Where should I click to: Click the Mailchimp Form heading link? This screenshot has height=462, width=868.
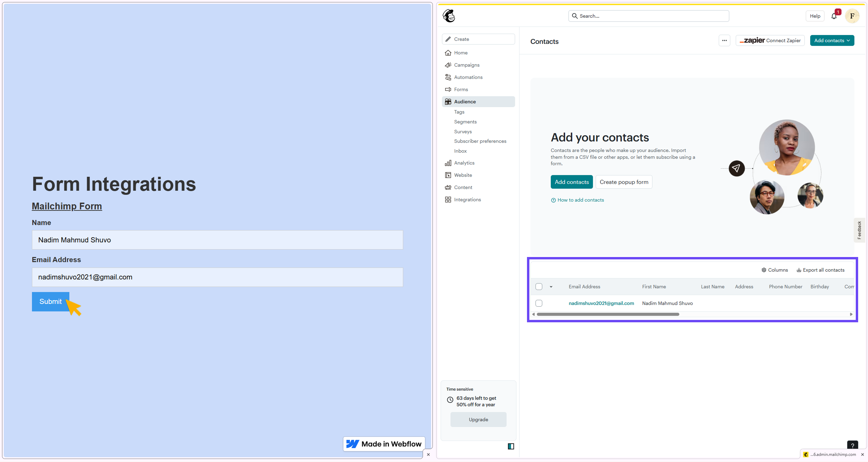coord(67,206)
